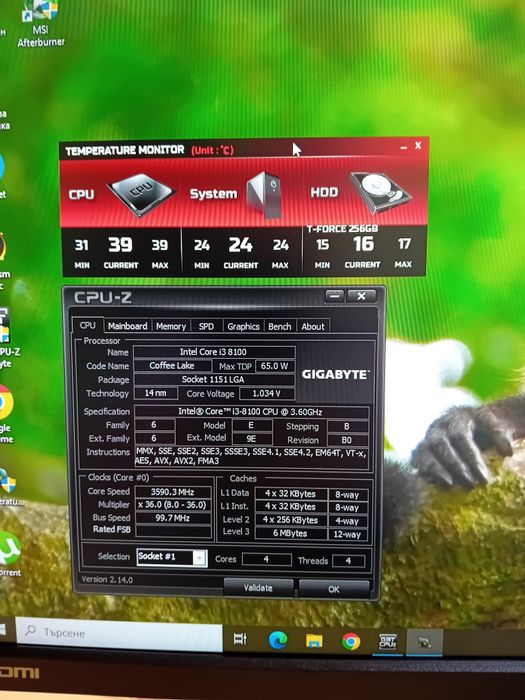Minimize the Temperature Monitor window
525x700 pixels.
tap(404, 147)
